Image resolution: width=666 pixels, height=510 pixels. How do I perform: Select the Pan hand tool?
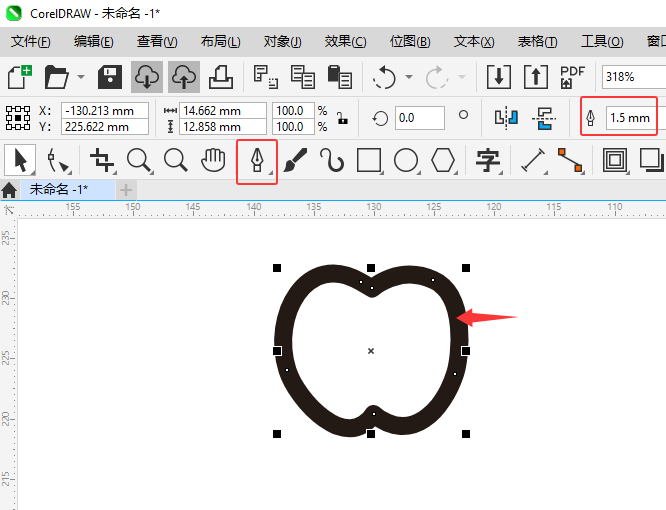(x=213, y=160)
